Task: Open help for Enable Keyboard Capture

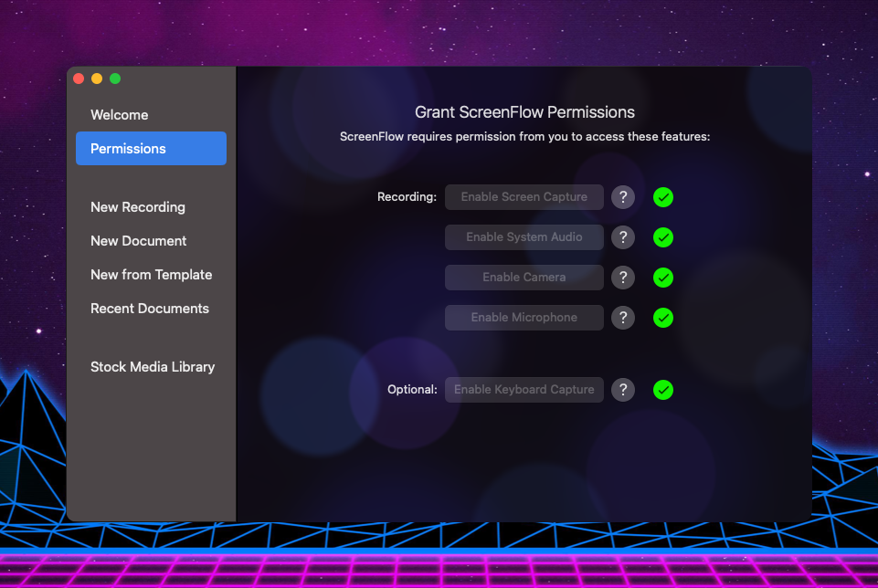Action: tap(623, 390)
